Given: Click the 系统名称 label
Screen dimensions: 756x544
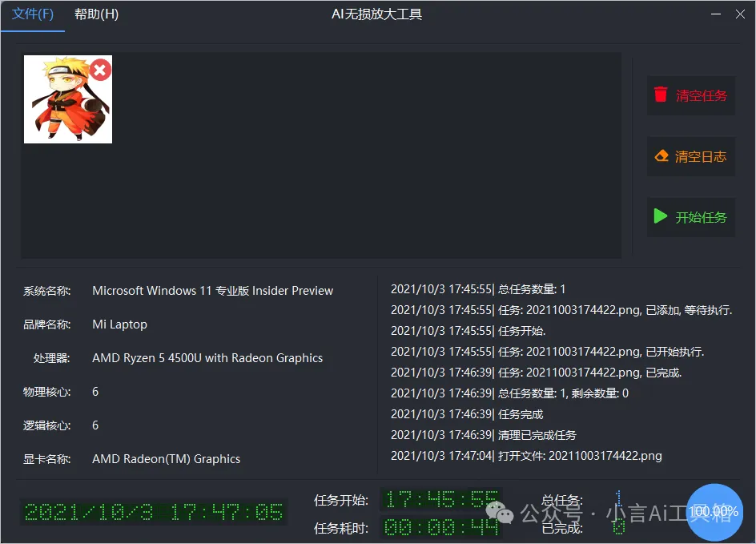Looking at the screenshot, I should 46,291.
